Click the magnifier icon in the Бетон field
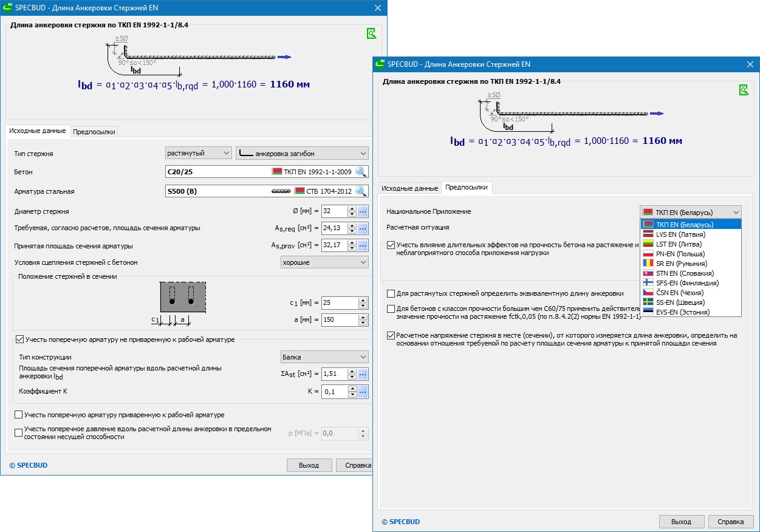This screenshot has width=760, height=532. click(361, 172)
